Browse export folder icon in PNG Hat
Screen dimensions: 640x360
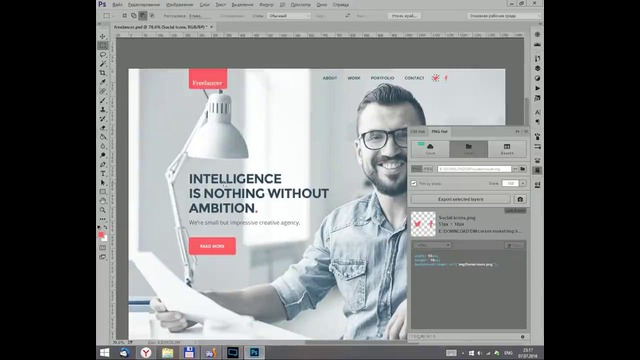click(522, 169)
